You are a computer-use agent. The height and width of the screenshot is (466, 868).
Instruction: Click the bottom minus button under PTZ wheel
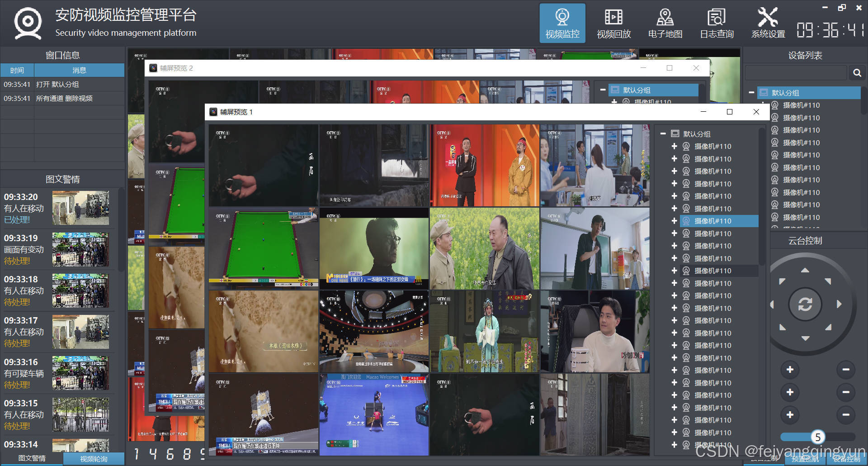click(x=846, y=415)
